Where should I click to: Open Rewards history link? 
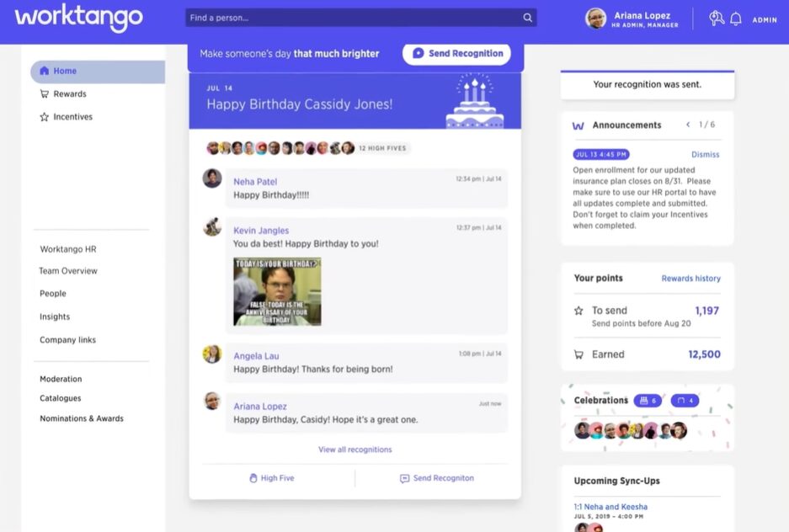tap(690, 278)
